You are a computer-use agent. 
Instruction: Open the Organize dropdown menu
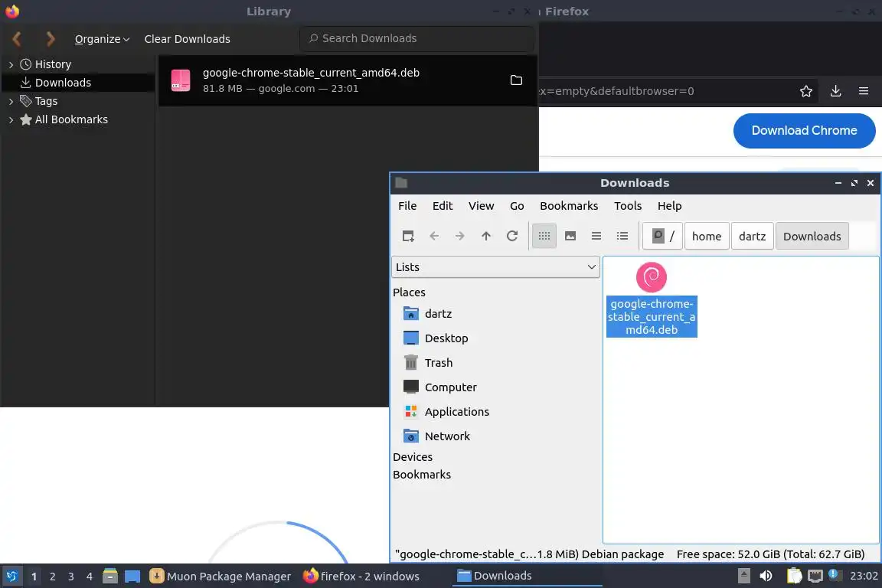102,39
